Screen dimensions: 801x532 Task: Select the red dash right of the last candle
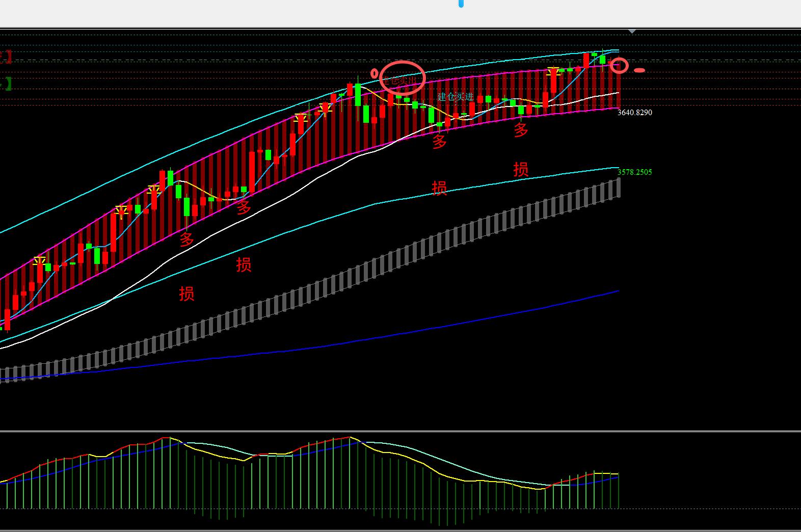point(639,70)
